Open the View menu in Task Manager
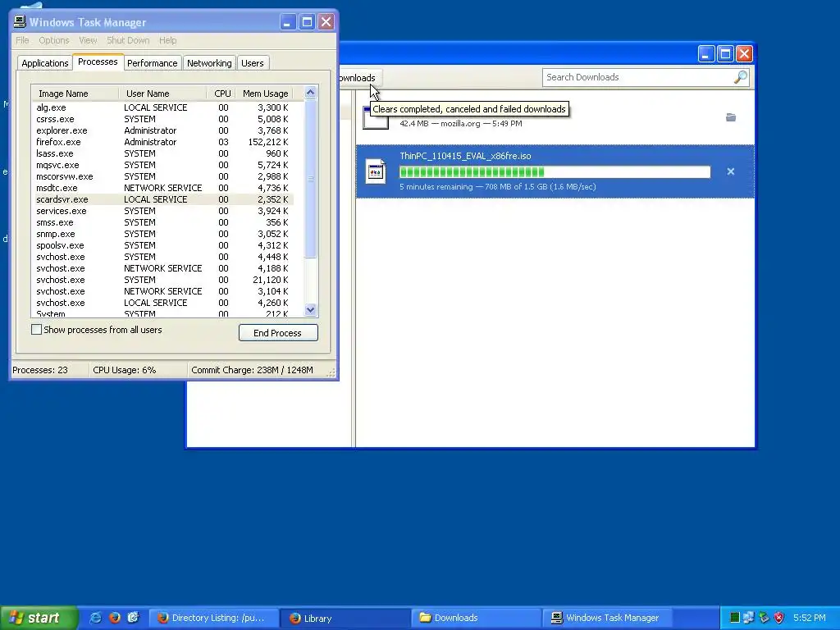Image resolution: width=840 pixels, height=630 pixels. coord(88,40)
